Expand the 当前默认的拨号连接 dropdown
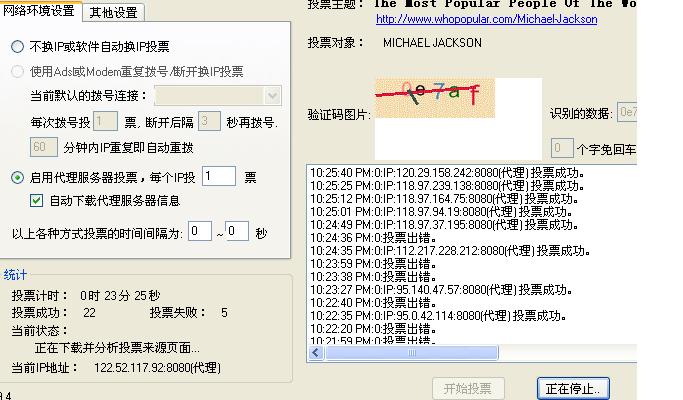This screenshot has height=400, width=683. (273, 96)
